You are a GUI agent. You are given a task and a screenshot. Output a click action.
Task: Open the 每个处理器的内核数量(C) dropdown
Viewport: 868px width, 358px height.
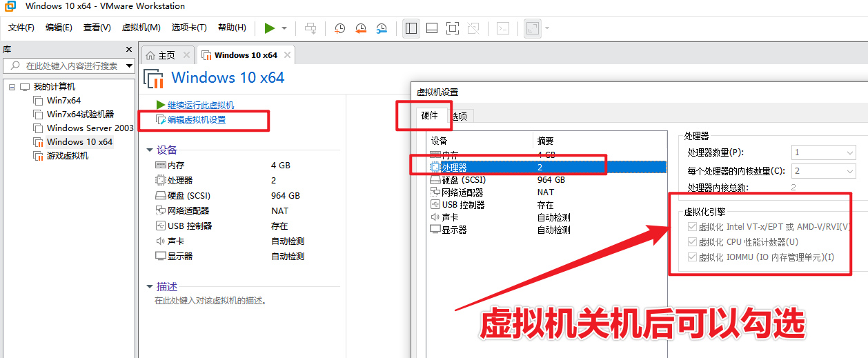(x=823, y=171)
